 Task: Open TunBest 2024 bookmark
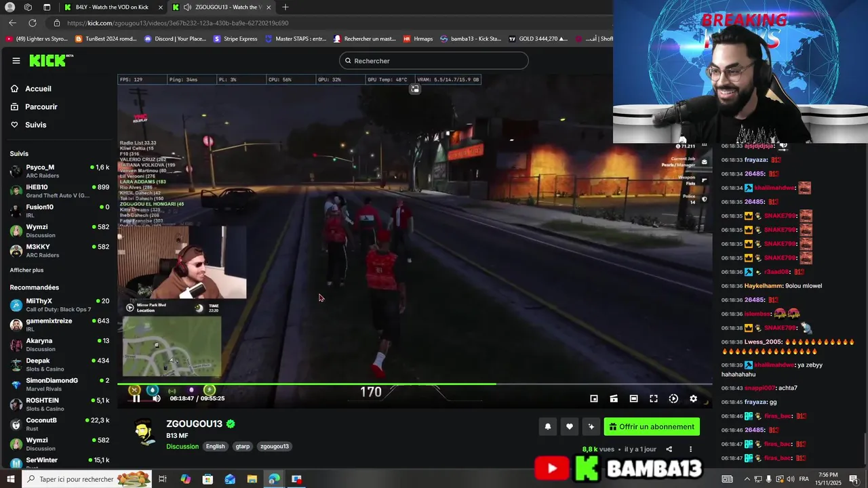click(x=106, y=39)
